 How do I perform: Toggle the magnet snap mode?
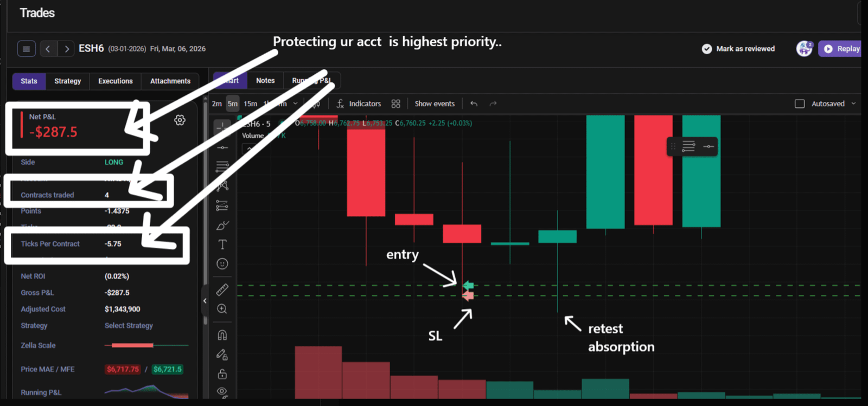click(x=222, y=335)
